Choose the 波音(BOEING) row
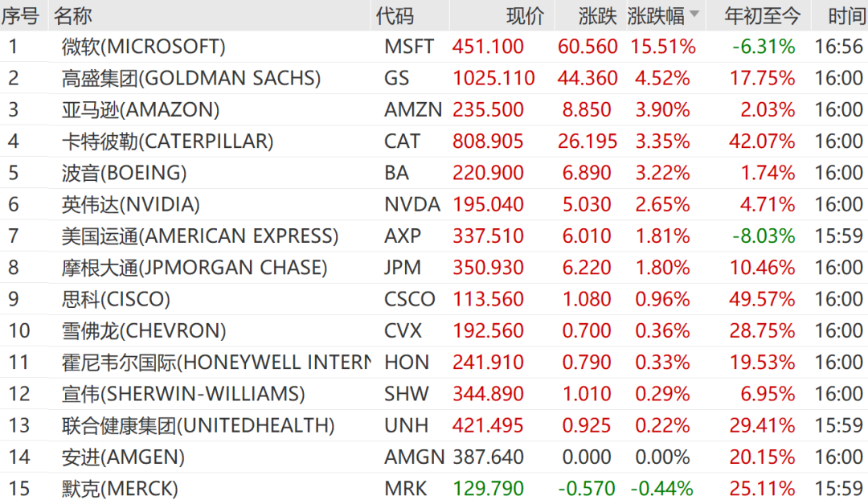 [x=434, y=173]
